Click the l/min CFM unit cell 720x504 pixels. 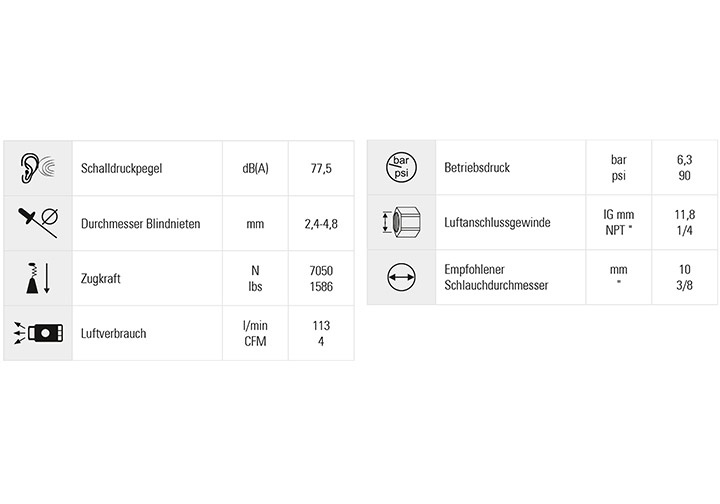(255, 333)
